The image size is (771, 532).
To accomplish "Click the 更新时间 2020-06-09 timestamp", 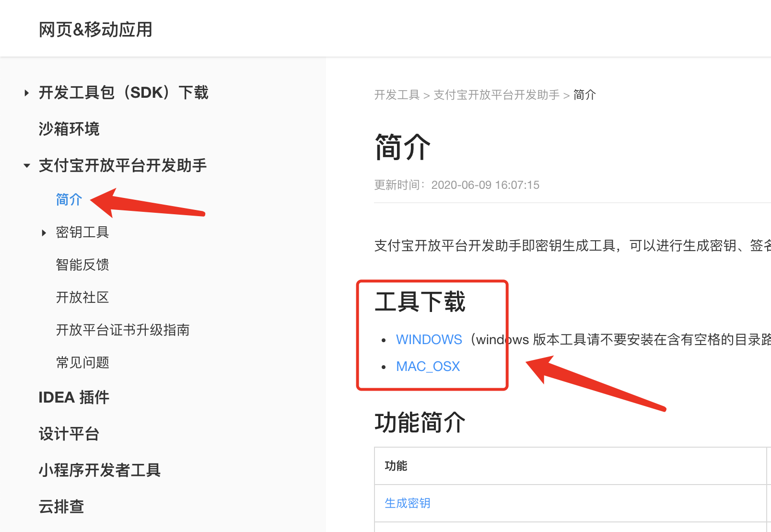I will pyautogui.click(x=457, y=185).
